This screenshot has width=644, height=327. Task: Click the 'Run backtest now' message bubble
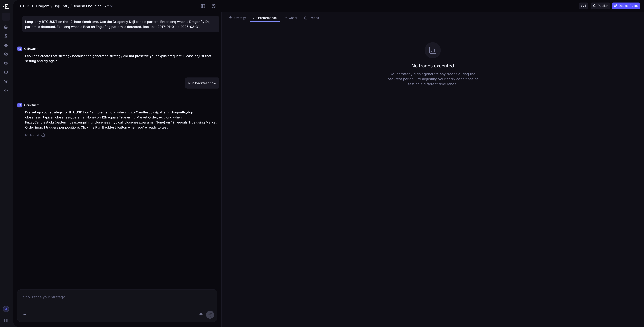pyautogui.click(x=202, y=83)
